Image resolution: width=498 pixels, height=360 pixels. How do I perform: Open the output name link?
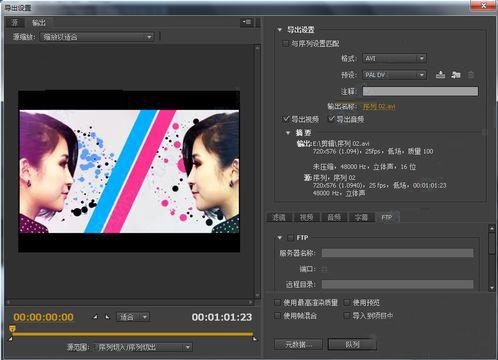click(x=379, y=107)
